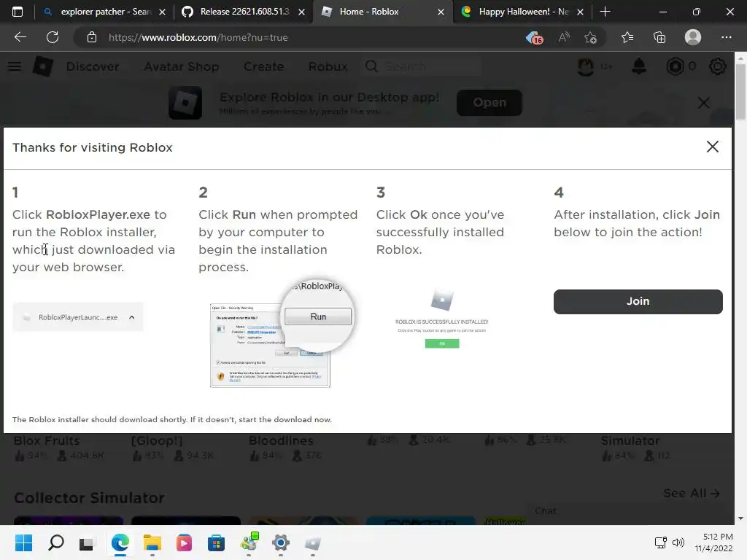Click the Edge icon on the taskbar
This screenshot has width=747, height=560.
(x=120, y=542)
